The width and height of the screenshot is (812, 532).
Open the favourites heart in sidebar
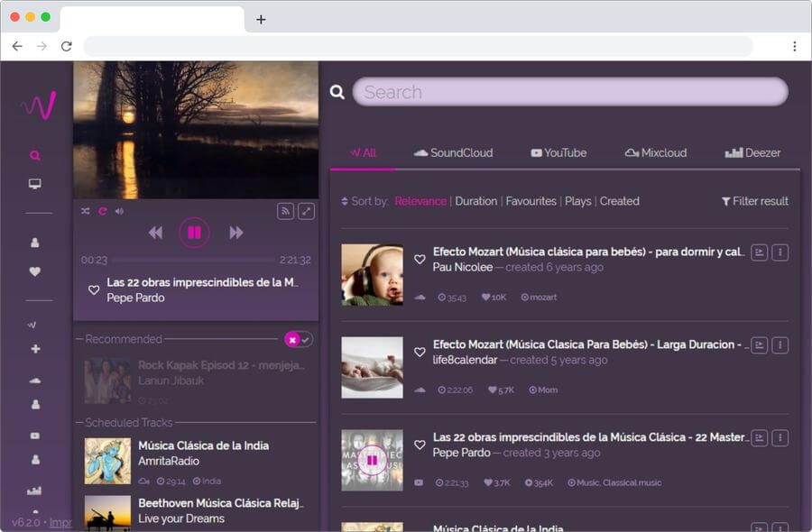click(x=34, y=271)
